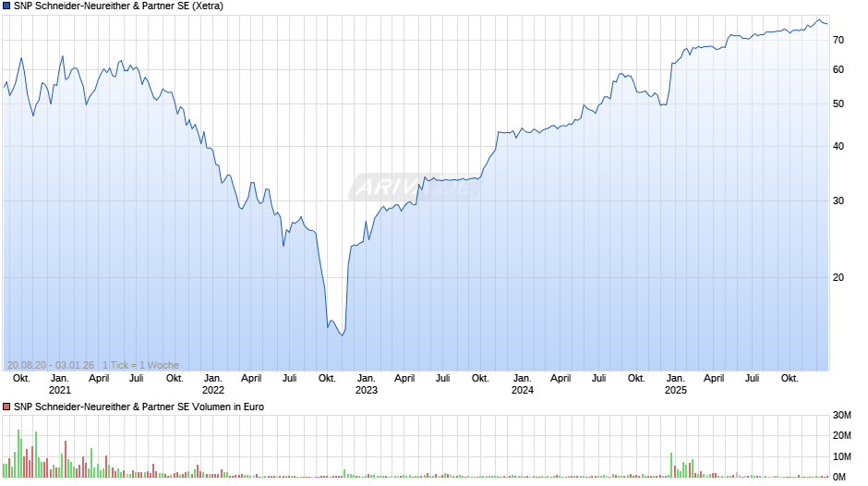Click the April label following Jan. 2023
Screen dimensions: 868x486
tap(404, 379)
